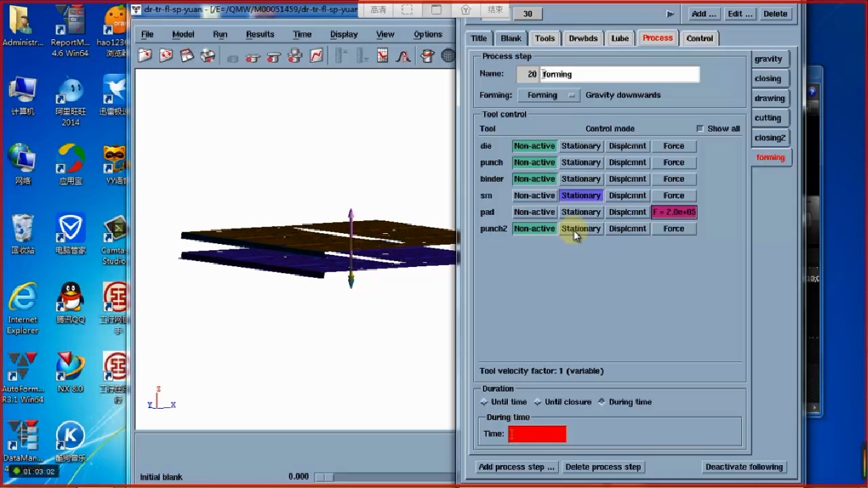
Task: Click the red Time input field
Action: pyautogui.click(x=537, y=434)
